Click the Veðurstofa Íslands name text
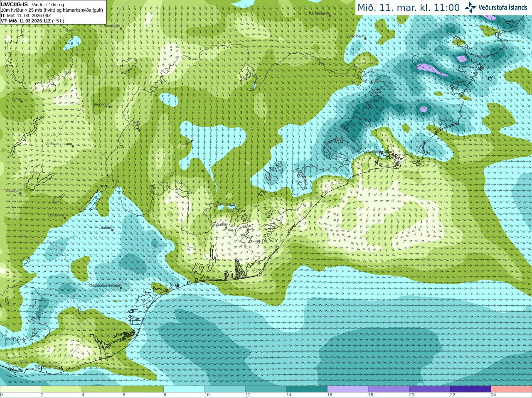The image size is (532, 398). (x=502, y=7)
